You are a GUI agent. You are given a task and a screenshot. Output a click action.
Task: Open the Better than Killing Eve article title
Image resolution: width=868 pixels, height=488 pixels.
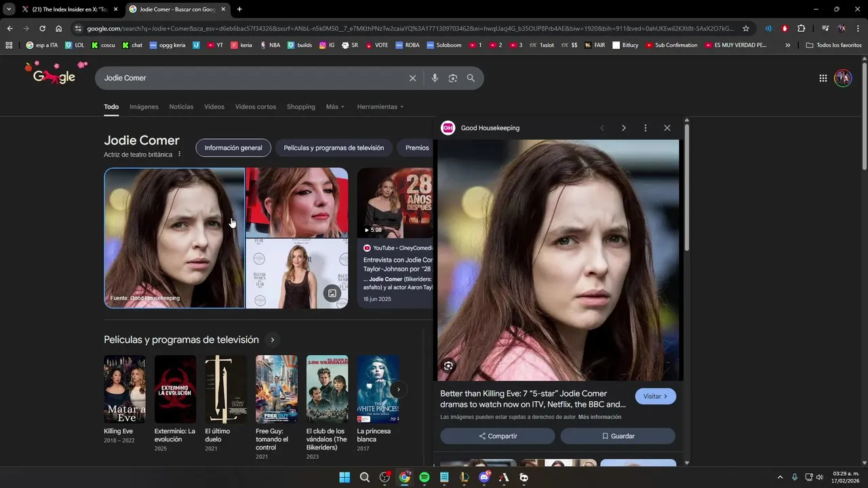[x=533, y=399]
